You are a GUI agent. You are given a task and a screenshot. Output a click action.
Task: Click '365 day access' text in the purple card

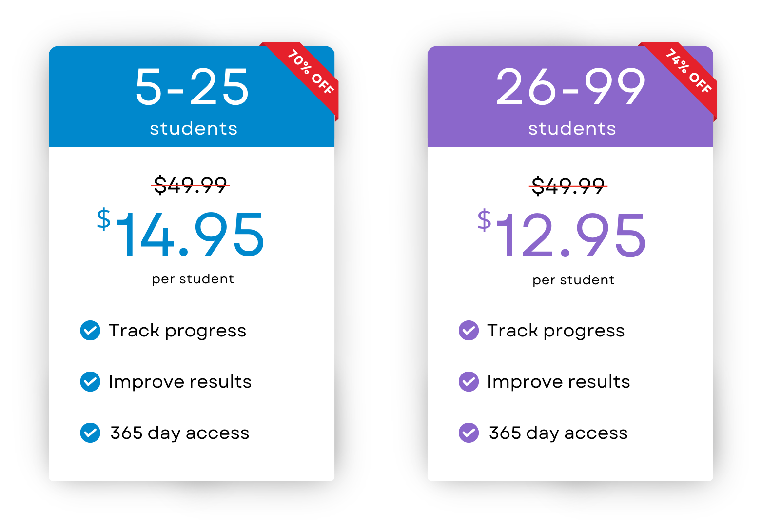558,433
